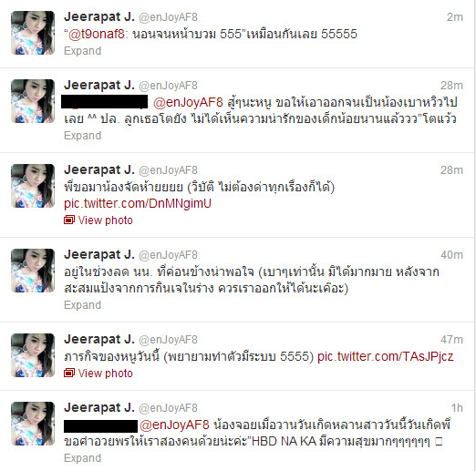This screenshot has height=471, width=476.
Task: Open the 2m timestamp of the first tweet
Action: 455,17
